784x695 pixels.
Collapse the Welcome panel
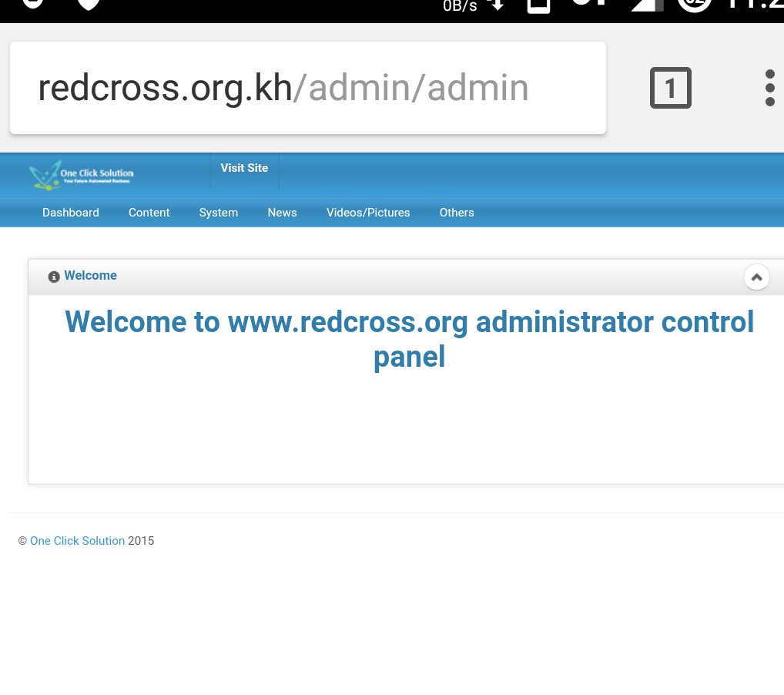756,276
